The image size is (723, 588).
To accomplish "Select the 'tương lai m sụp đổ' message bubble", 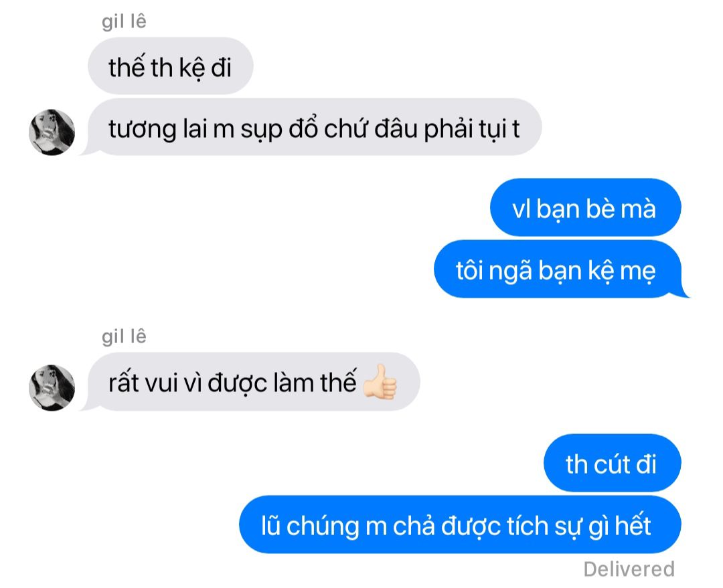I will 315,126.
